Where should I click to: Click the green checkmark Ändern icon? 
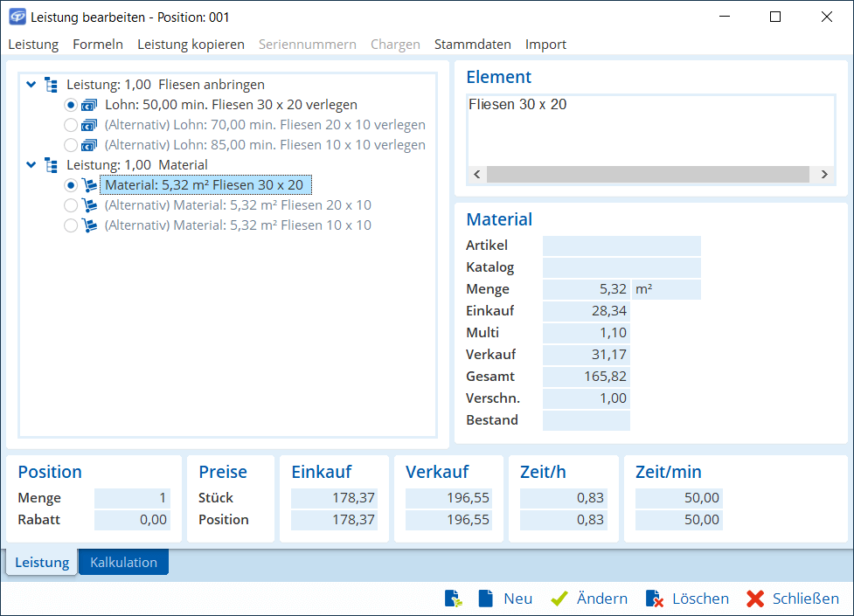559,599
